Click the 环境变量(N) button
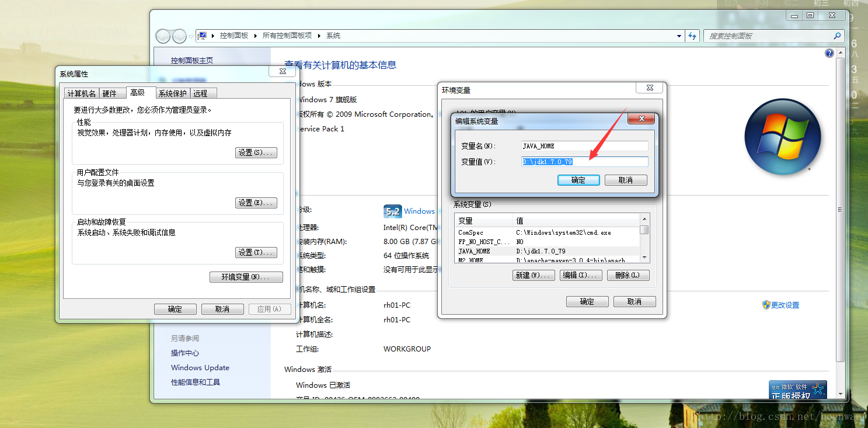Image resolution: width=868 pixels, height=428 pixels. (x=246, y=277)
